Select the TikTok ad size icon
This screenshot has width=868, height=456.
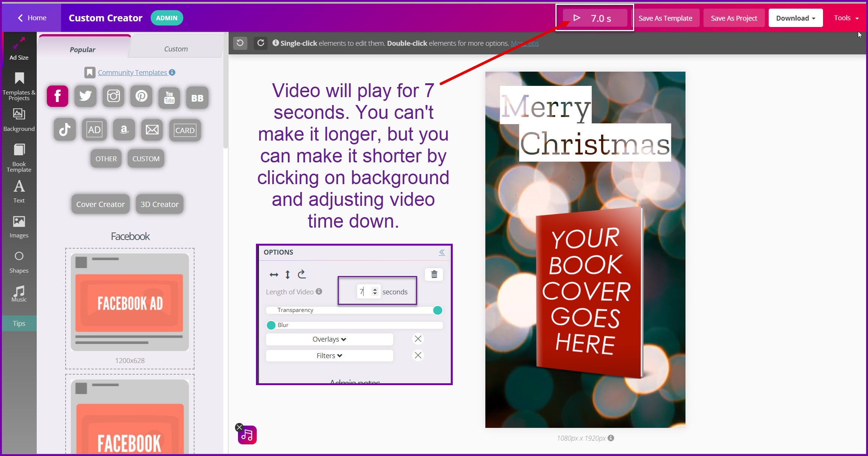coord(64,130)
